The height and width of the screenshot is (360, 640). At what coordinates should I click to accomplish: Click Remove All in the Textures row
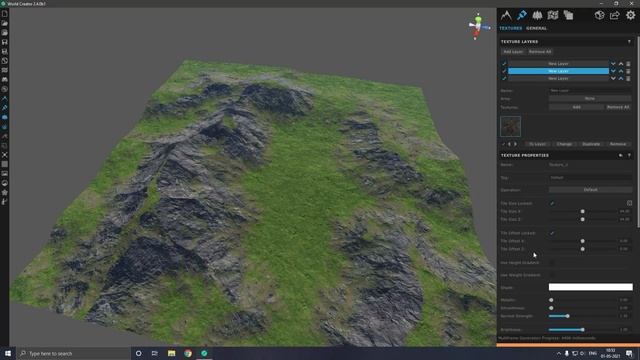click(618, 107)
